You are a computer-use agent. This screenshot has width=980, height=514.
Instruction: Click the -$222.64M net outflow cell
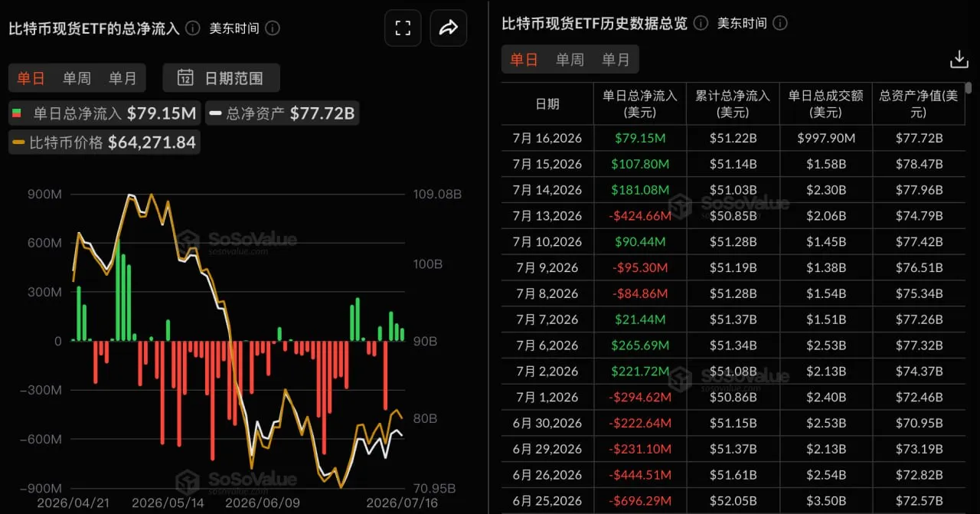640,423
